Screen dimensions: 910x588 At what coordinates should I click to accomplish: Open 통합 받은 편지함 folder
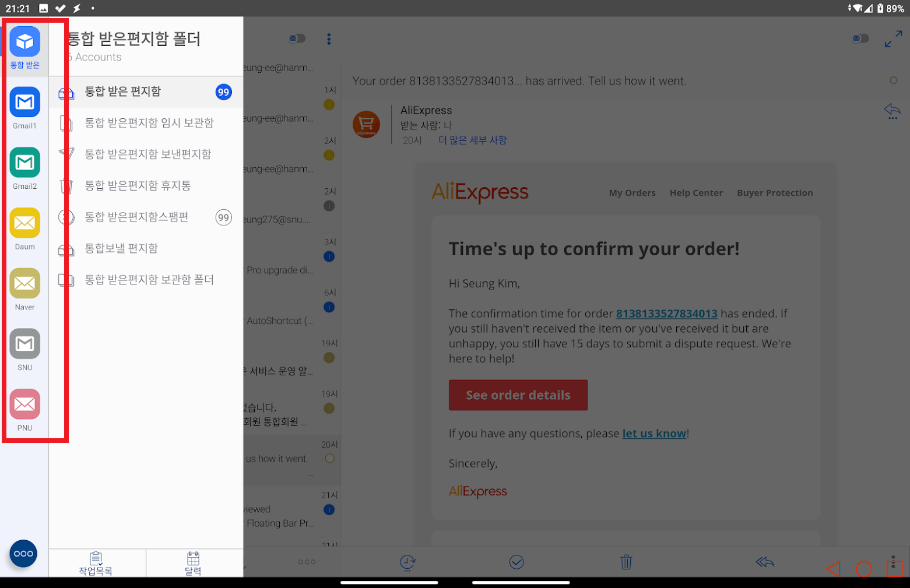pos(146,92)
